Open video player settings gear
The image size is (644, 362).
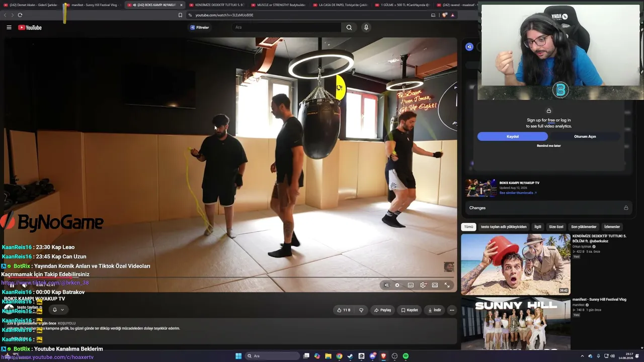click(423, 285)
